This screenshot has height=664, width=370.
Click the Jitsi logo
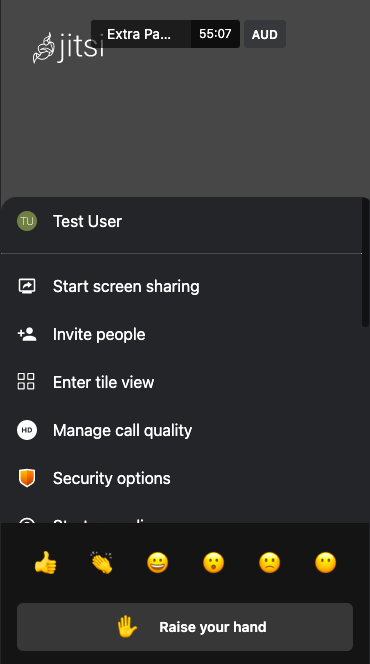[x=68, y=48]
